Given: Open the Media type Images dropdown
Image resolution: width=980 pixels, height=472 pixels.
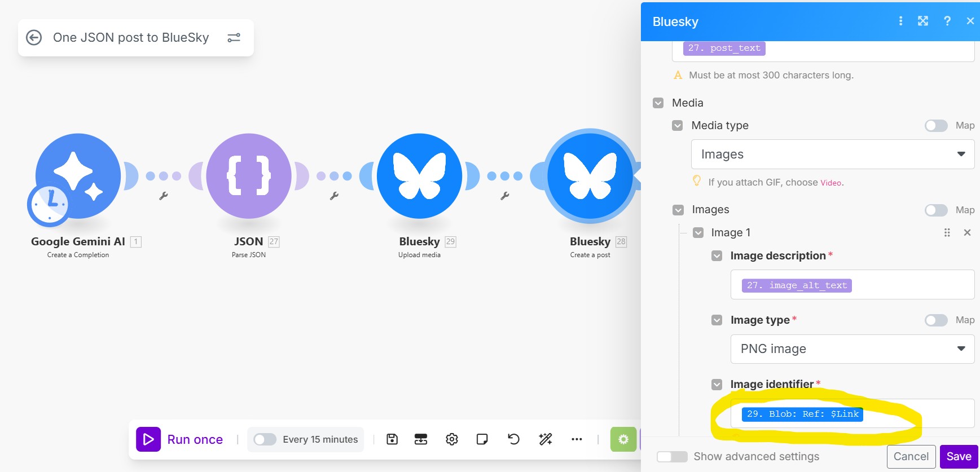Looking at the screenshot, I should (x=833, y=155).
